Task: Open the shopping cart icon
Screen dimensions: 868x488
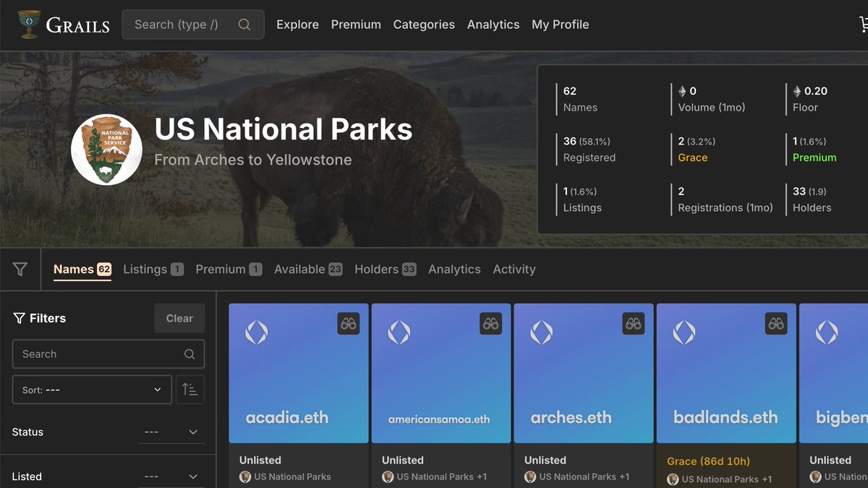Action: 863,25
